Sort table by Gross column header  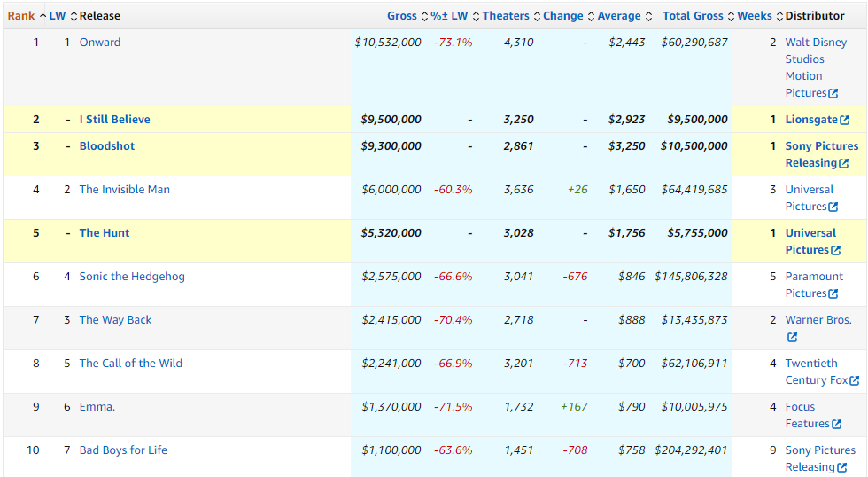click(x=401, y=16)
